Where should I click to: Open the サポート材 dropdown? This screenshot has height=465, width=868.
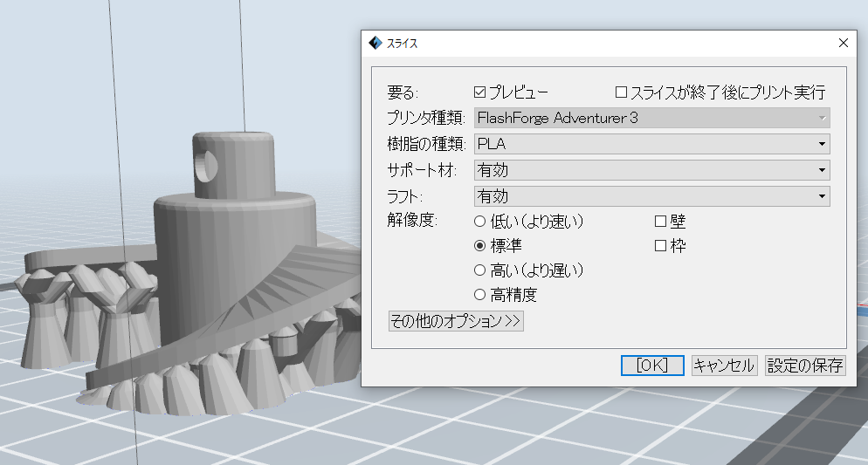(x=651, y=170)
